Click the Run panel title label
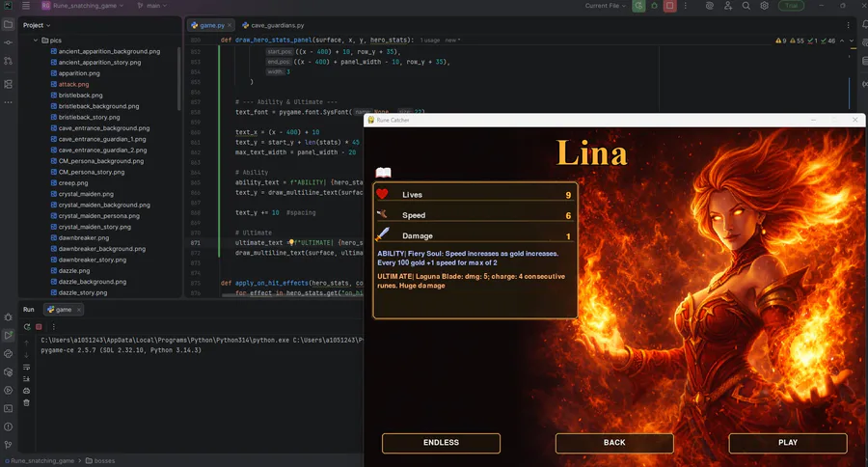 coord(29,310)
